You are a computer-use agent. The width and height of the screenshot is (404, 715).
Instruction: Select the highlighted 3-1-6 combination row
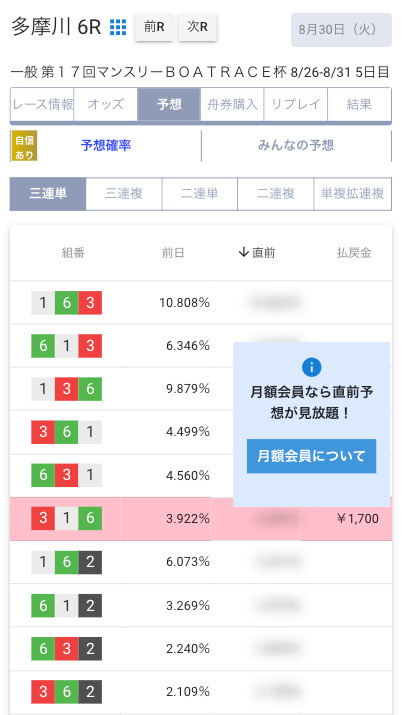(x=201, y=519)
